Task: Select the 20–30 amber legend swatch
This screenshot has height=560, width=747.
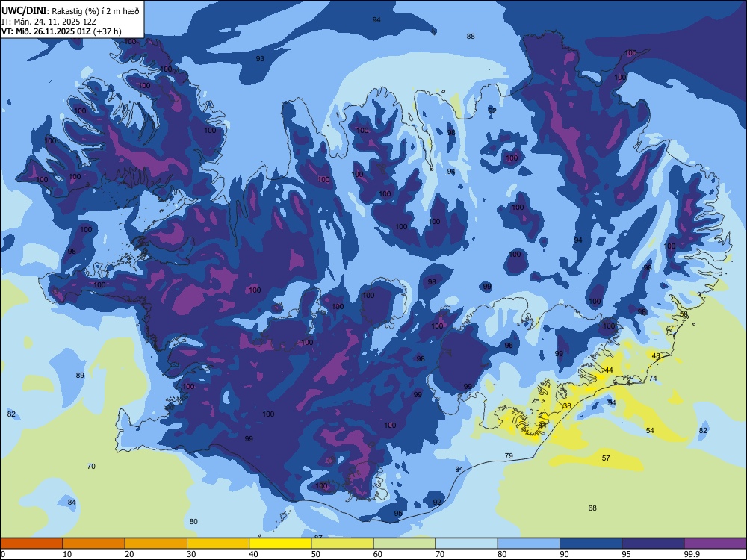Action: coord(156,544)
